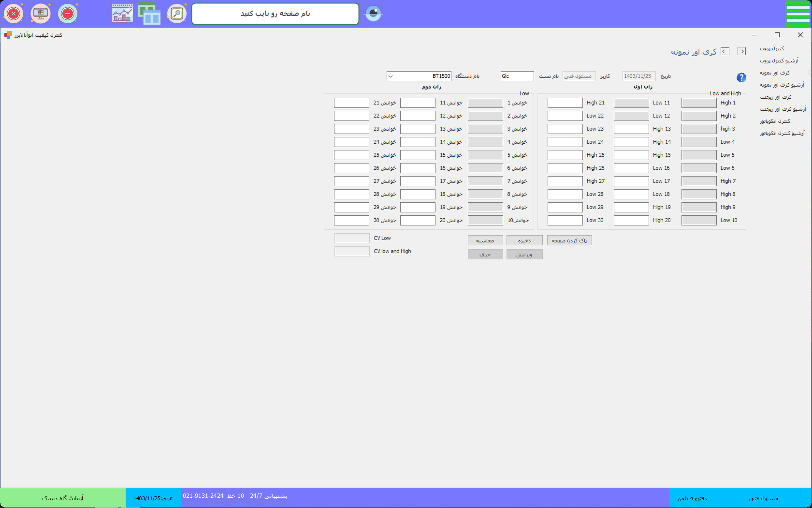812x508 pixels.
Task: Click the red X close icon in top bar
Action: 14,14
